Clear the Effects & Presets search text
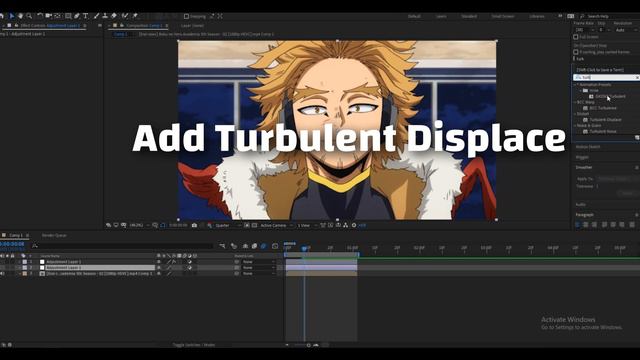 pyautogui.click(x=637, y=77)
